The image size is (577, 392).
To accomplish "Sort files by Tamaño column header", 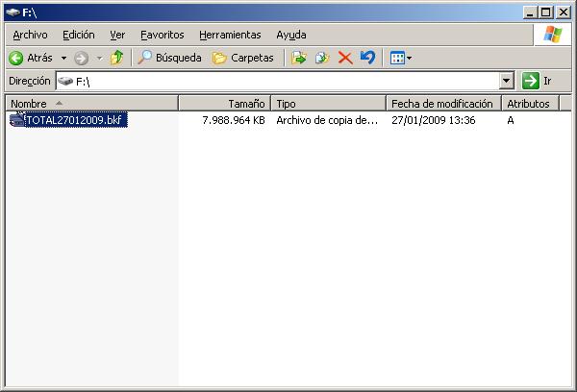I will click(x=224, y=104).
